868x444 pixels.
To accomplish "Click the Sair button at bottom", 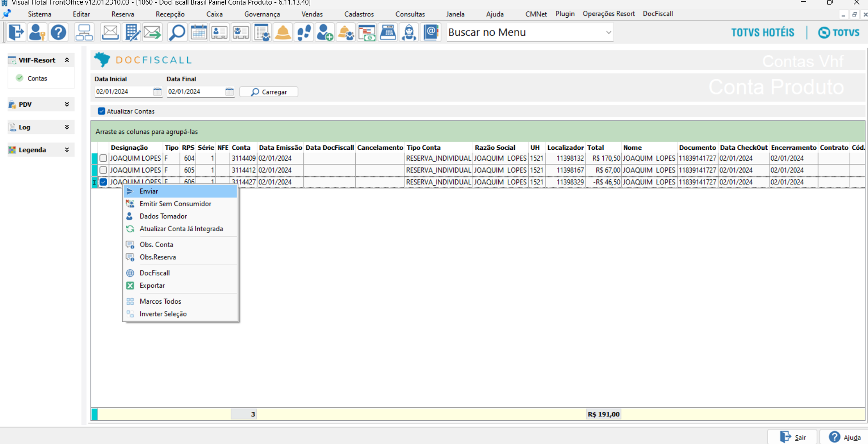I will [793, 437].
